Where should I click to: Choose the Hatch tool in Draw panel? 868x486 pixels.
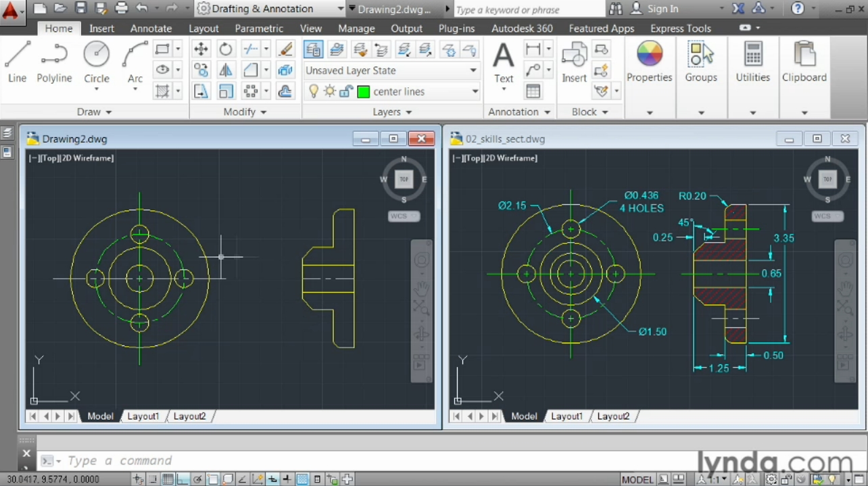(x=162, y=91)
